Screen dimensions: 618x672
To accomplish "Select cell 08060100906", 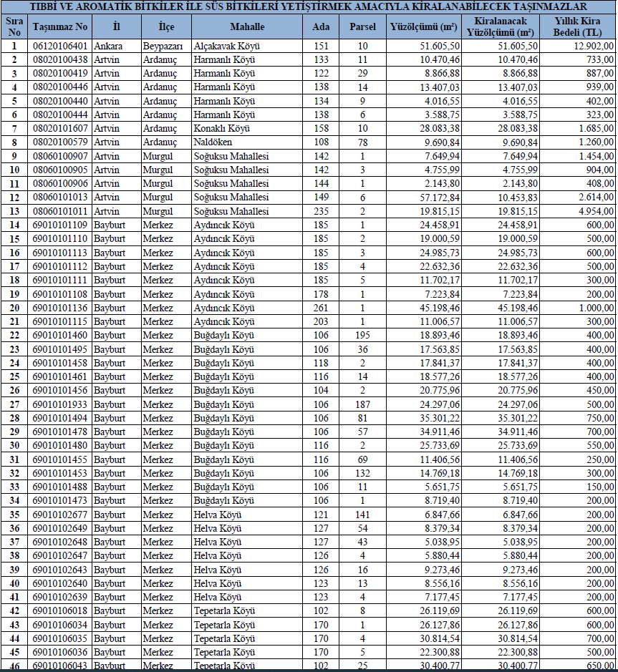I will pos(60,183).
